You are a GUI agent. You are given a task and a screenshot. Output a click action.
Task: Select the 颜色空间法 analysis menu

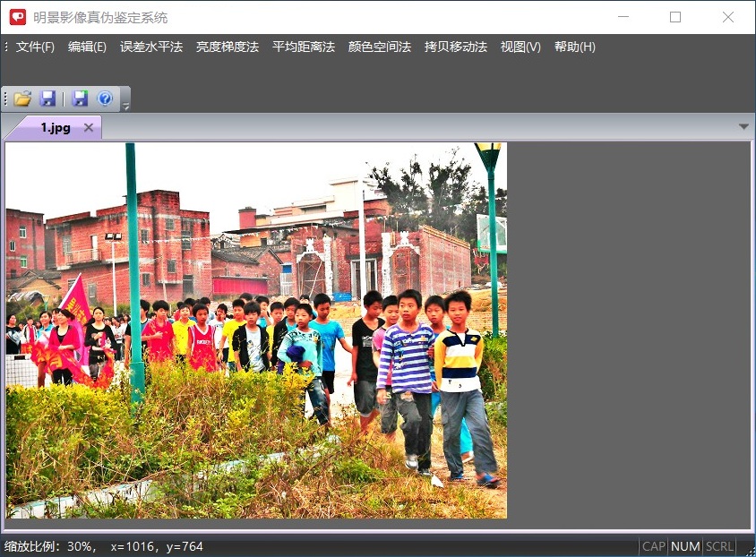click(379, 47)
